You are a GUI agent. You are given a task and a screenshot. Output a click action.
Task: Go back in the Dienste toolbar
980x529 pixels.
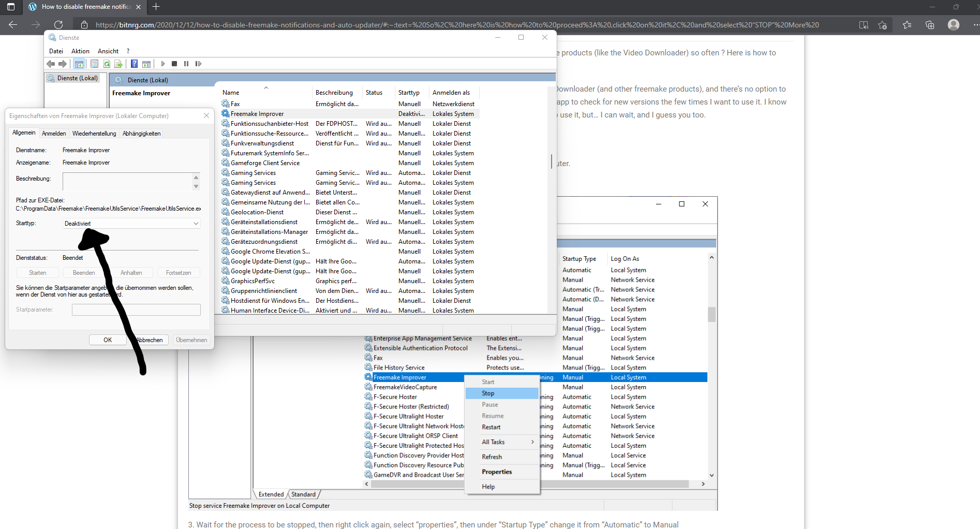coord(51,64)
